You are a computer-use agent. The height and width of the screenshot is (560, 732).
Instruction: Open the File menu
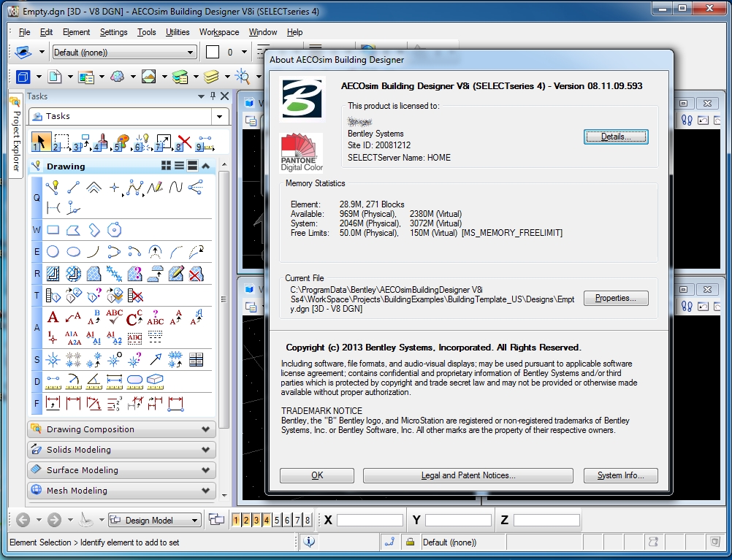click(24, 32)
